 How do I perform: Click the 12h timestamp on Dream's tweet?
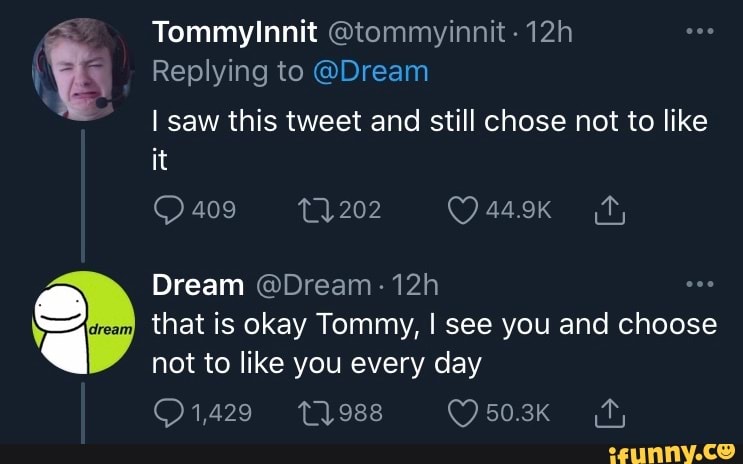click(411, 286)
